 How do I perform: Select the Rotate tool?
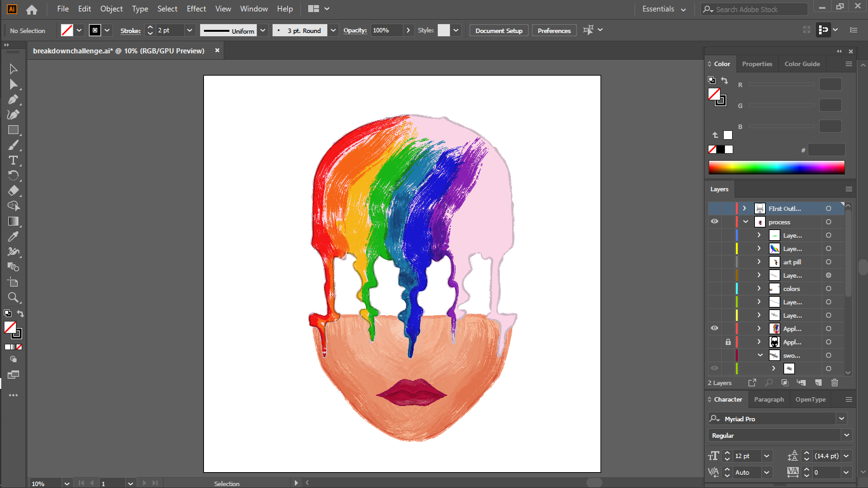tap(13, 175)
